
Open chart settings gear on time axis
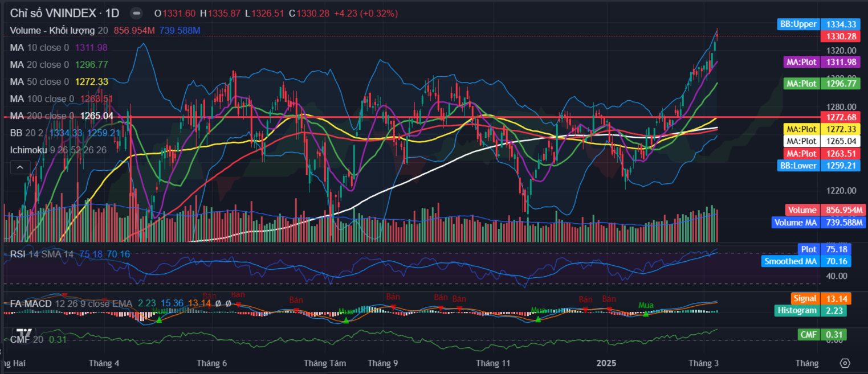coord(845,363)
